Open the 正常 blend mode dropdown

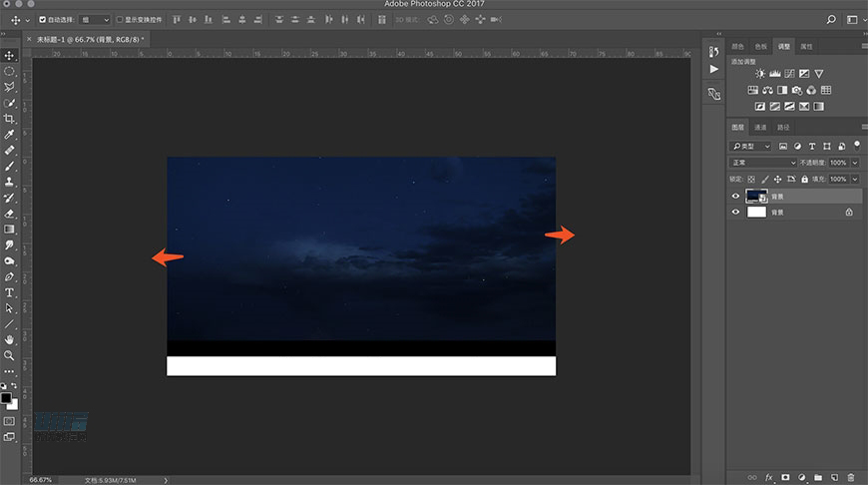pyautogui.click(x=762, y=163)
